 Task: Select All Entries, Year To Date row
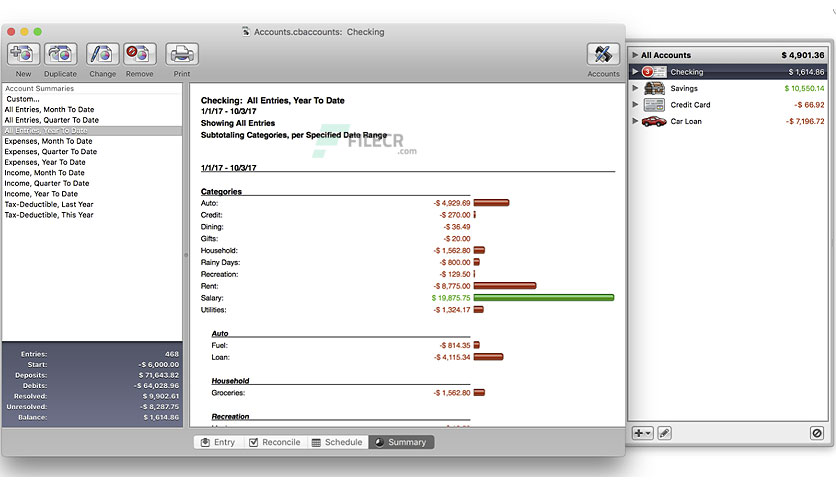pyautogui.click(x=92, y=131)
